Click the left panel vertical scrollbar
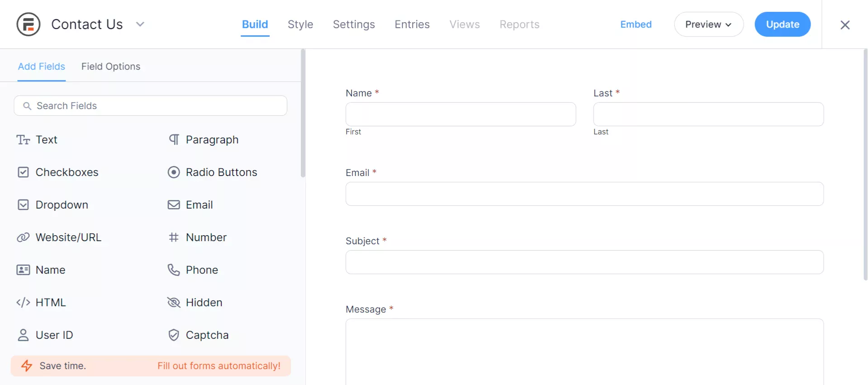The width and height of the screenshot is (868, 385). [303, 113]
